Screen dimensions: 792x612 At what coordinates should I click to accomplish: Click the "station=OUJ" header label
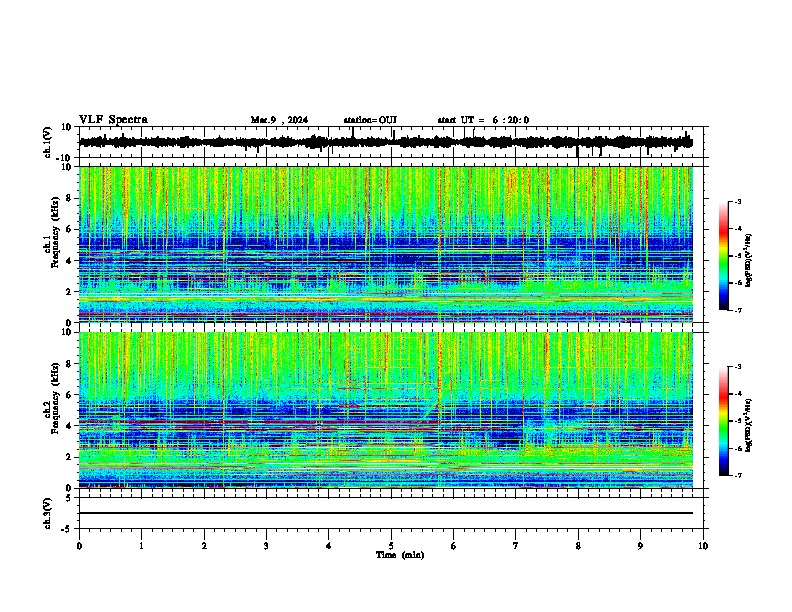pos(370,120)
